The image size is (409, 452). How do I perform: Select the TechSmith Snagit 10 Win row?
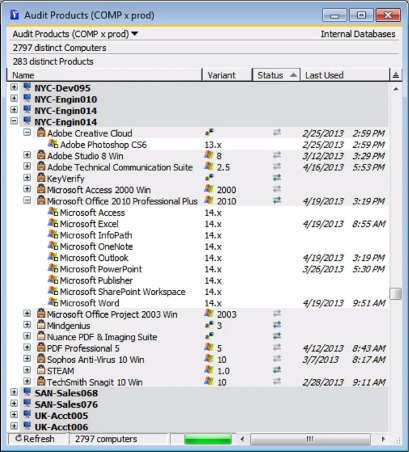tap(197, 382)
